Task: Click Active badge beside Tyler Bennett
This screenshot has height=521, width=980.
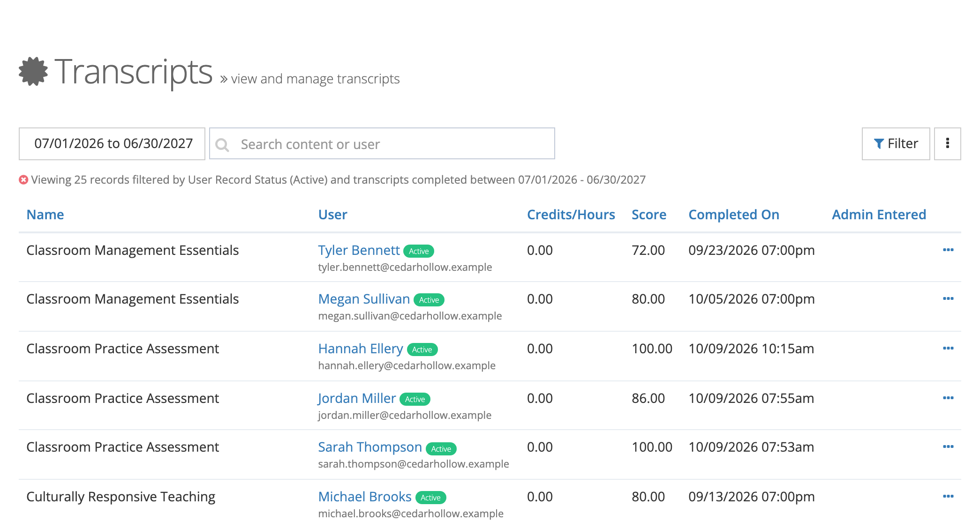Action: click(x=419, y=251)
